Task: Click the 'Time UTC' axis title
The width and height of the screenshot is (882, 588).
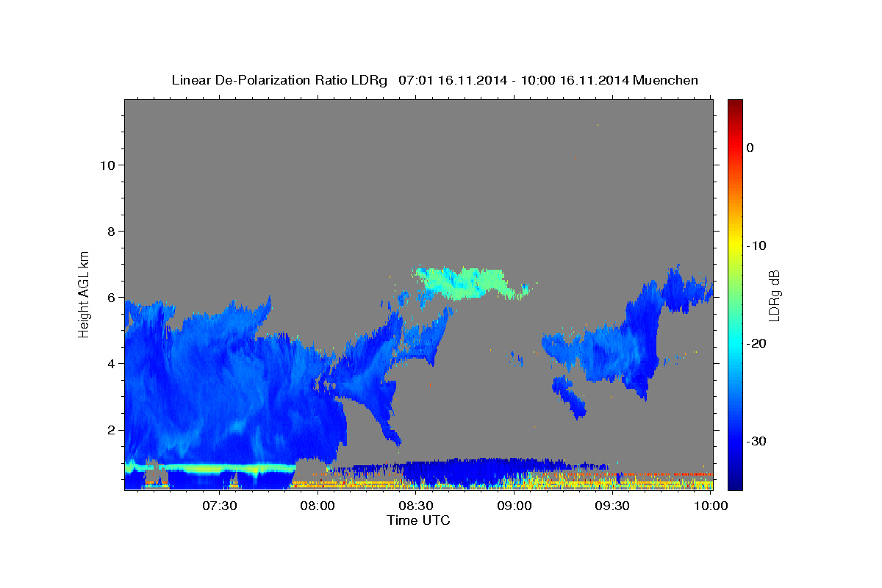Action: point(418,520)
